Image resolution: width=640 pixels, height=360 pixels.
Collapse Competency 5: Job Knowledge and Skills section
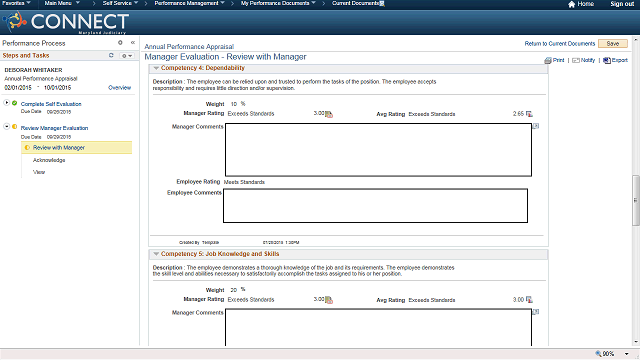click(156, 254)
